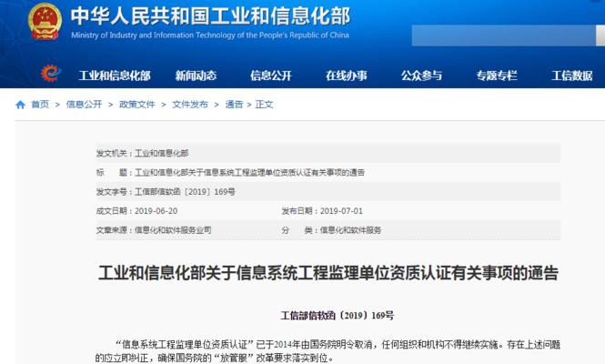
Task: Click the national emblem logo
Action: click(45, 21)
